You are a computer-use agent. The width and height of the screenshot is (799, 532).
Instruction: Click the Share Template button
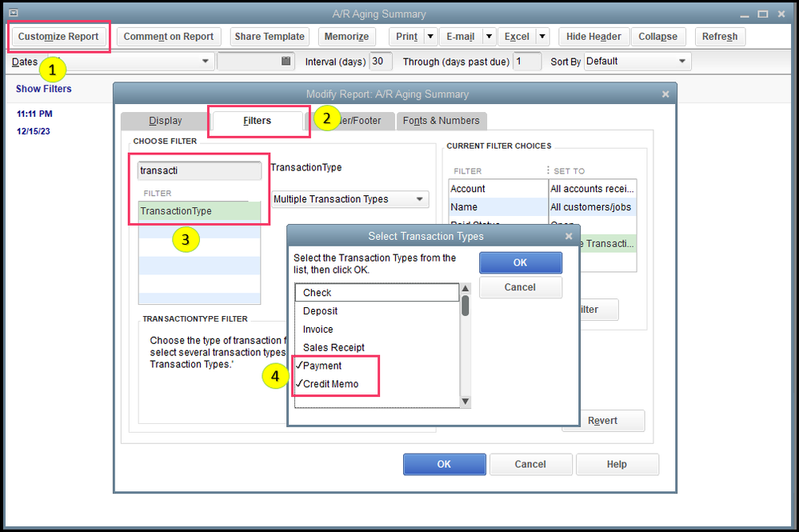click(x=269, y=37)
